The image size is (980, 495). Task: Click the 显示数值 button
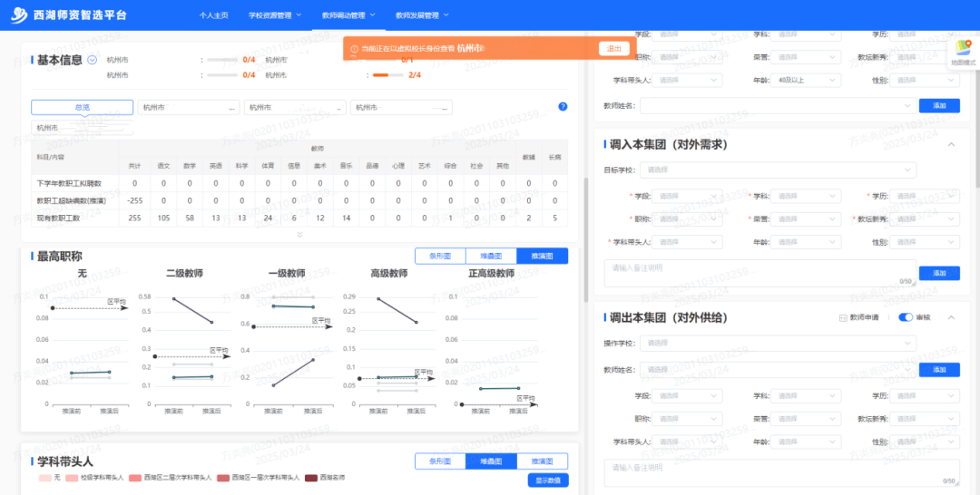click(x=547, y=480)
